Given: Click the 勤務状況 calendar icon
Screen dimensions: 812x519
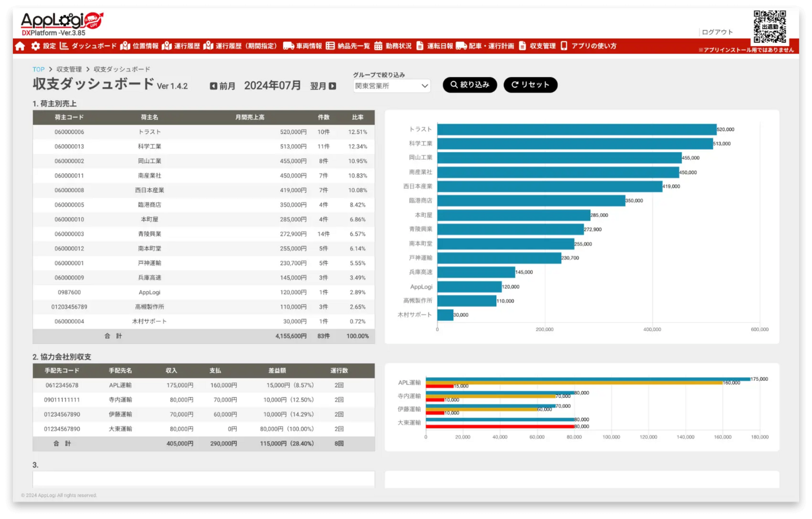Looking at the screenshot, I should pos(378,46).
